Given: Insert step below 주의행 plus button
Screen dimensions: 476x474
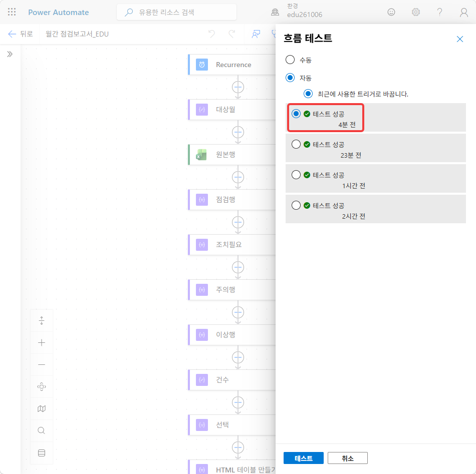Looking at the screenshot, I should click(238, 312).
